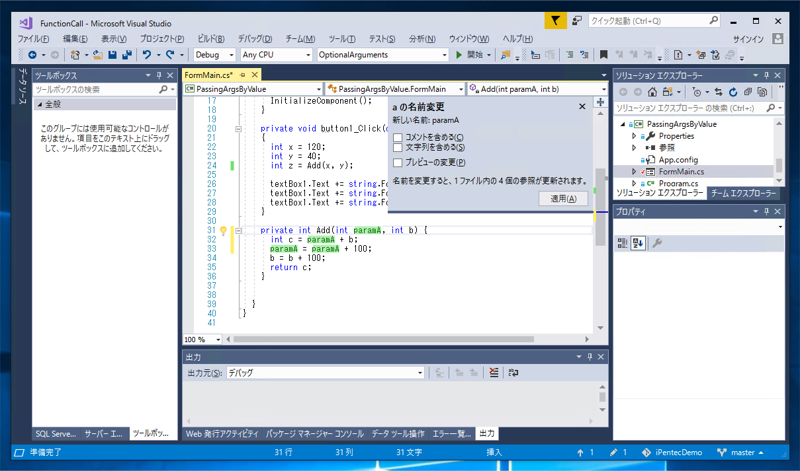
Task: Toggle the bookmark icon in the toolbar
Action: pyautogui.click(x=604, y=55)
